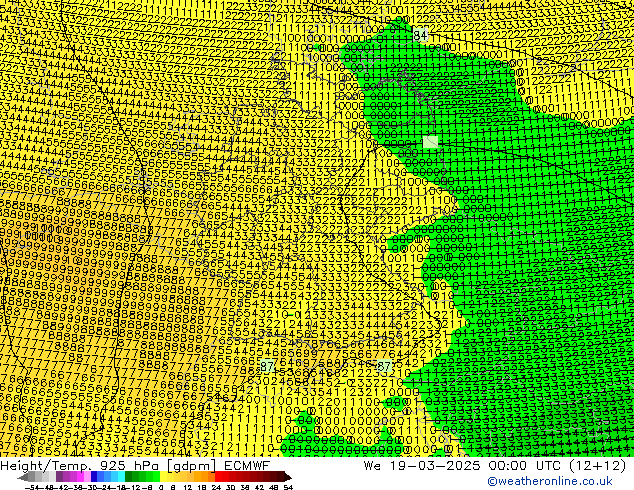The width and height of the screenshot is (634, 490).
Task: Click the dark right arrow end of legend
Action: 288,477
